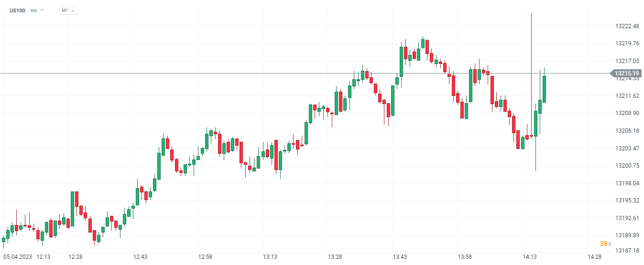Viewport: 644px width, 265px height.
Task: Click the 13217.05 price axis label
Action: pyautogui.click(x=627, y=61)
